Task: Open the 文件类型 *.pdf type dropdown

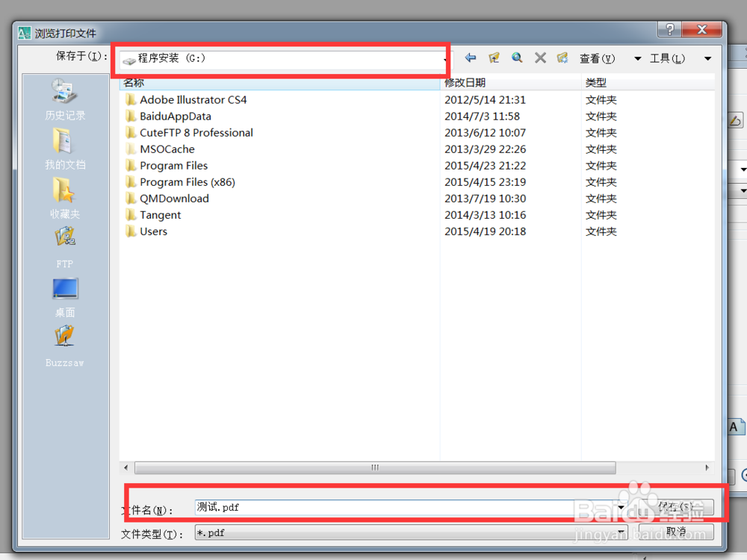Action: pos(411,532)
